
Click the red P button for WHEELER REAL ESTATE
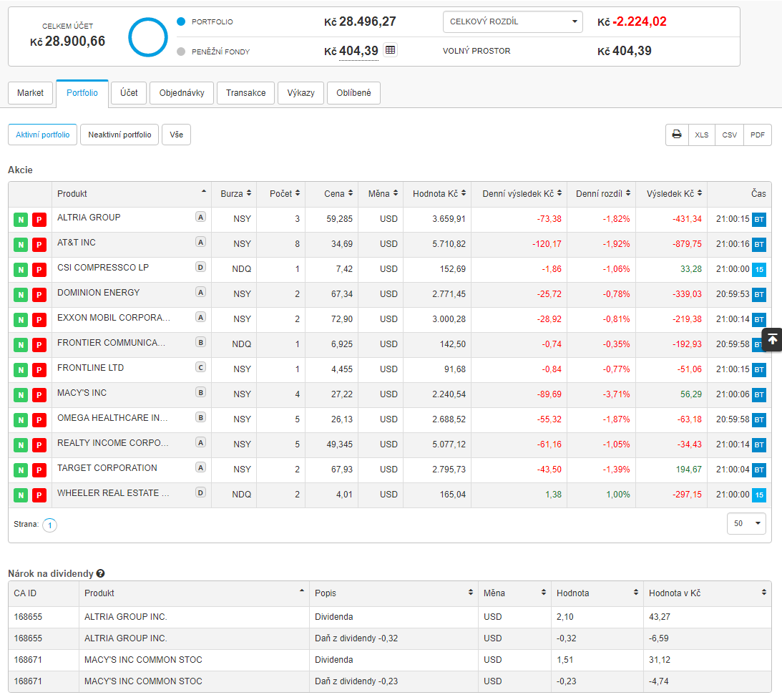tap(39, 495)
